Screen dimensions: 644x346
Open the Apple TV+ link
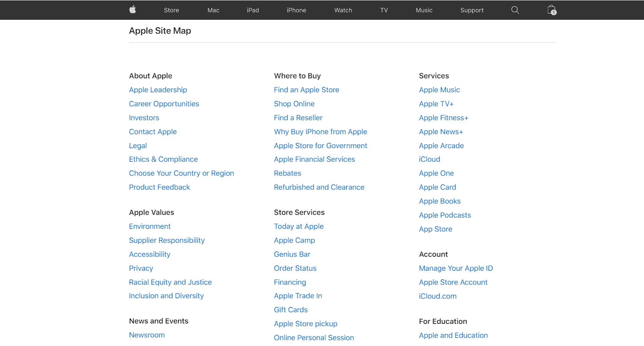pyautogui.click(x=436, y=104)
